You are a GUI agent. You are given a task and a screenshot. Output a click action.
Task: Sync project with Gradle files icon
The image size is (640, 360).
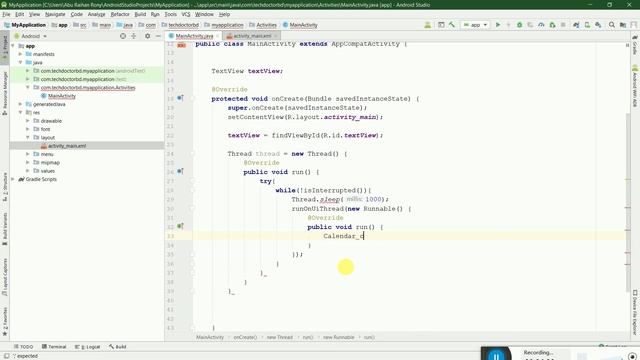tap(576, 25)
